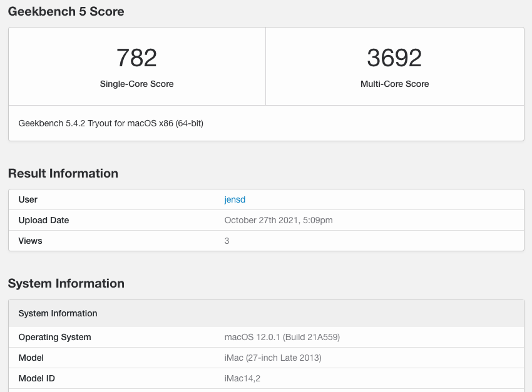Viewport: 532px width, 392px height.
Task: Click the Upload Date row label
Action: (x=44, y=221)
